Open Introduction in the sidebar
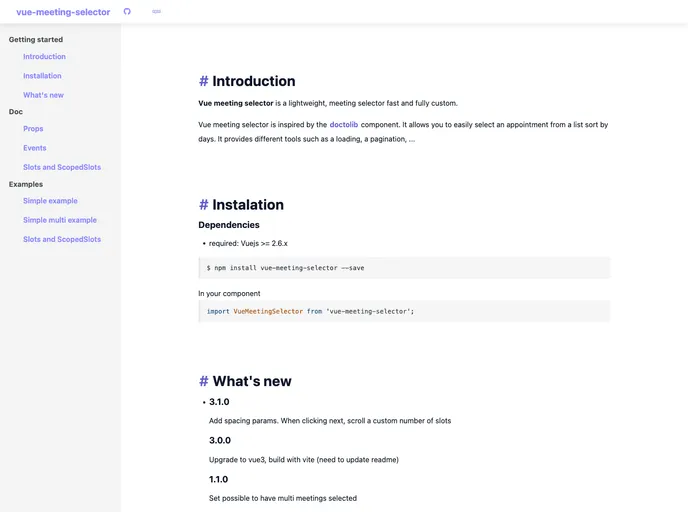This screenshot has width=688, height=512. coord(44,57)
